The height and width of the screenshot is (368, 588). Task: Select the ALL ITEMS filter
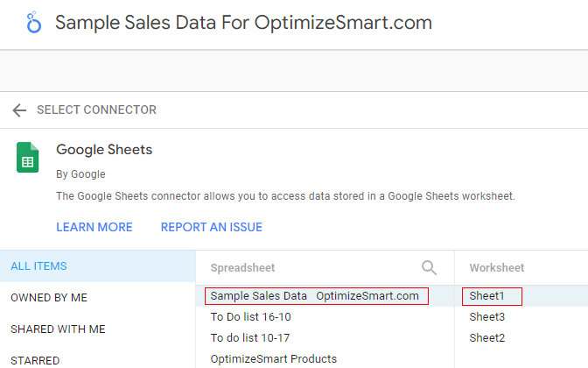[97, 266]
